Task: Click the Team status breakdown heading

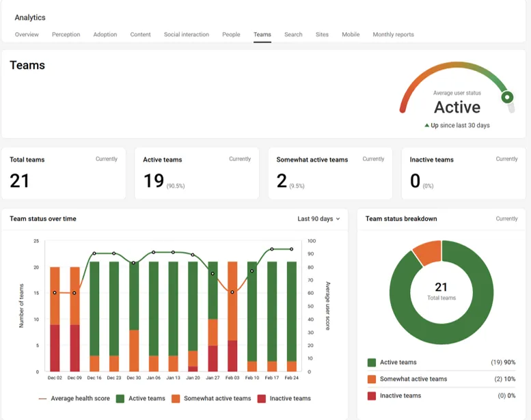Action: coord(401,219)
